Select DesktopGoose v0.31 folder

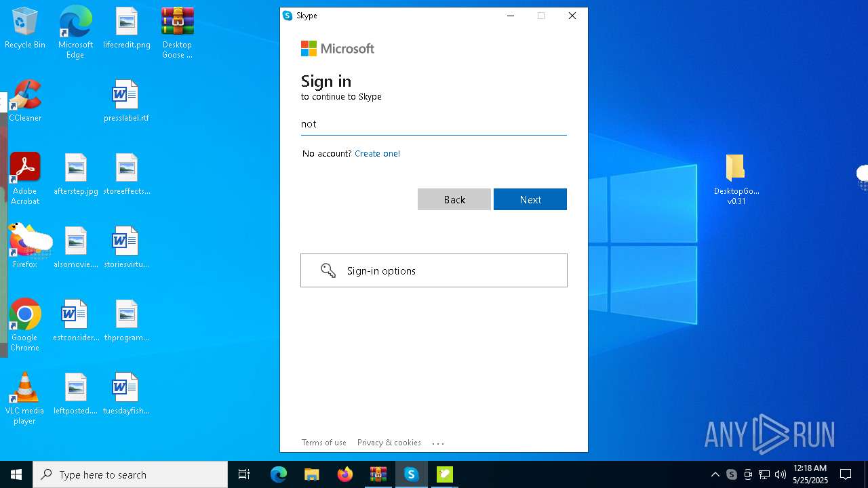(x=736, y=180)
